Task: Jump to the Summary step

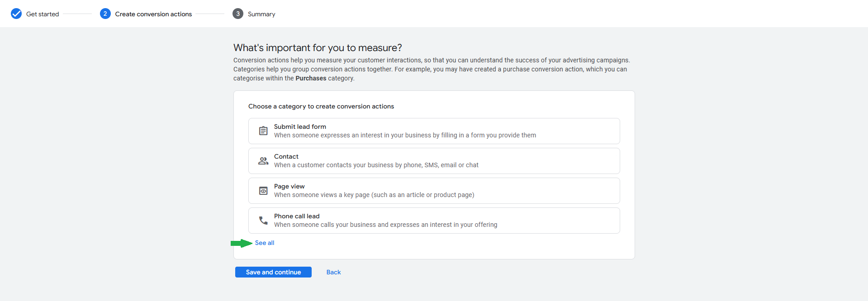Action: [261, 14]
